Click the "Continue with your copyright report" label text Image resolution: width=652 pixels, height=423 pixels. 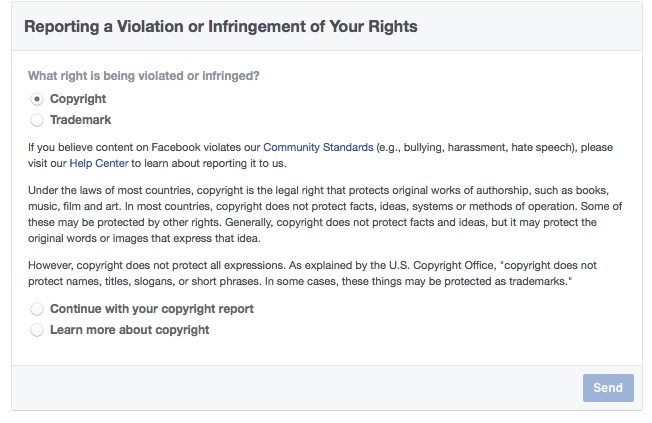(x=151, y=309)
